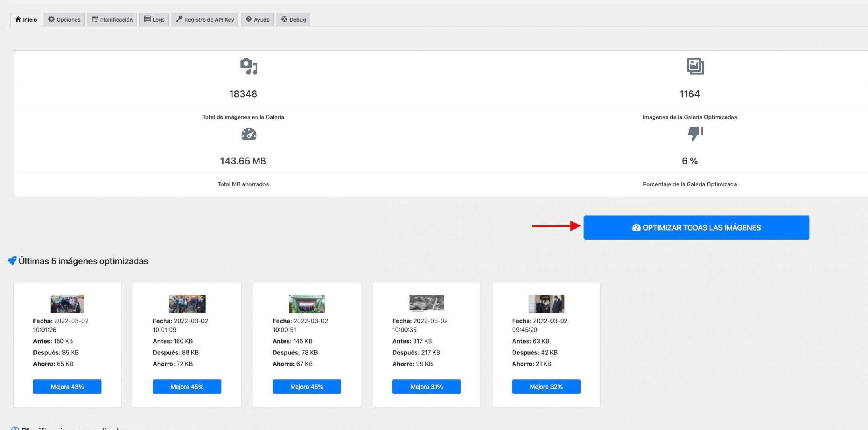The height and width of the screenshot is (430, 868).
Task: Click the lifebuoy icon on Debug tab
Action: point(284,19)
